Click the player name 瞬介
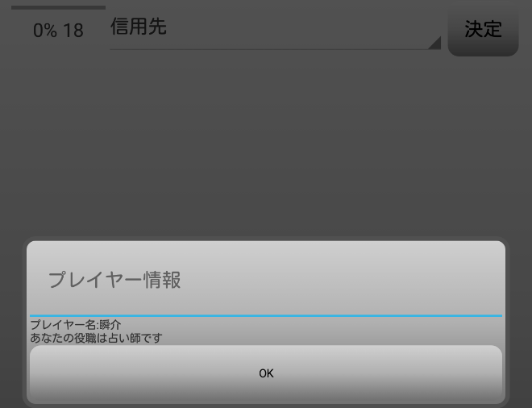532x408 pixels. 110,325
